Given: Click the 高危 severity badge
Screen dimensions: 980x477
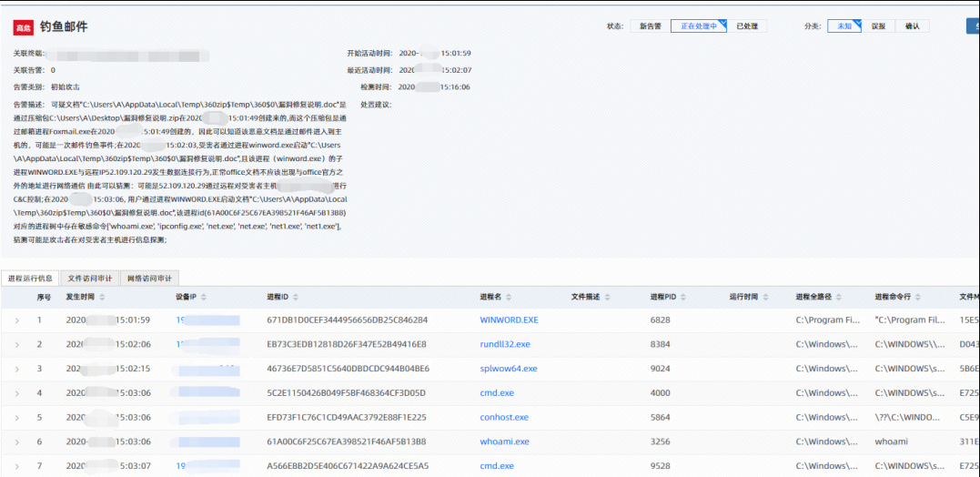Looking at the screenshot, I should 24,28.
